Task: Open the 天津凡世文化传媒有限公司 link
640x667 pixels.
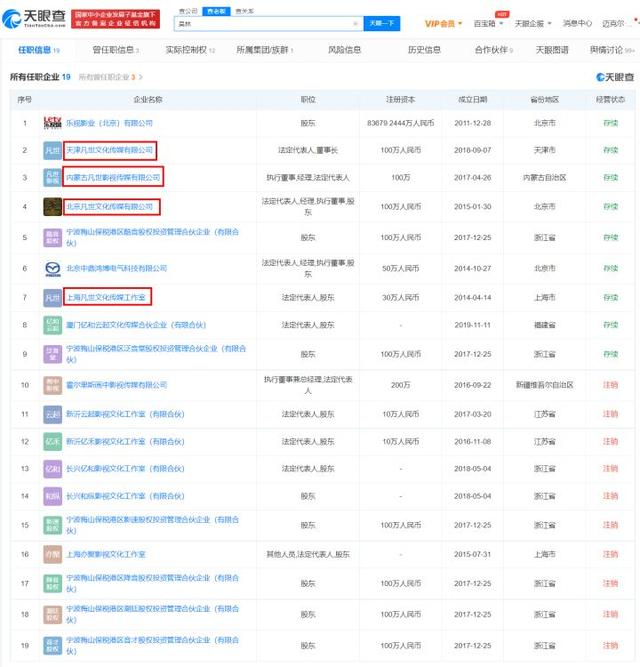Action: coord(109,150)
